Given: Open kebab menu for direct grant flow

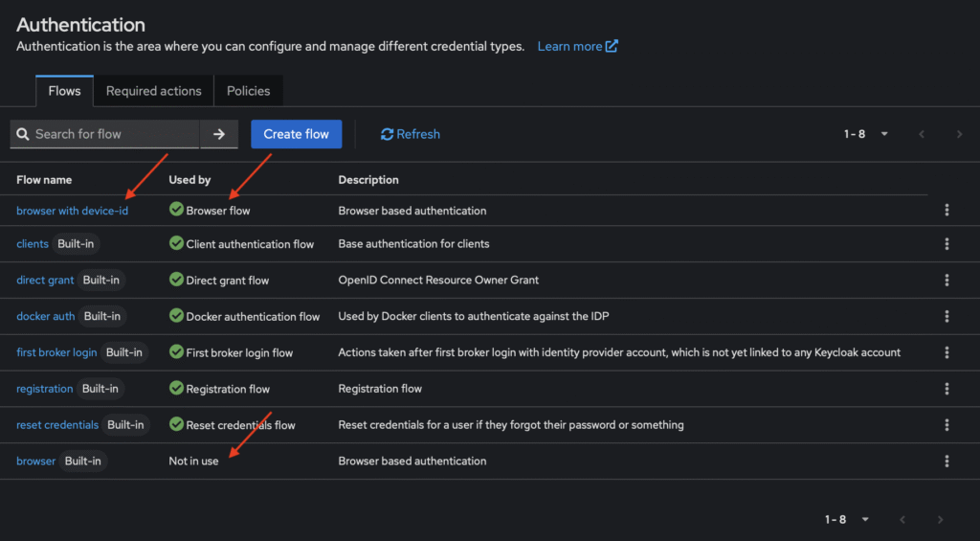Looking at the screenshot, I should [x=947, y=281].
